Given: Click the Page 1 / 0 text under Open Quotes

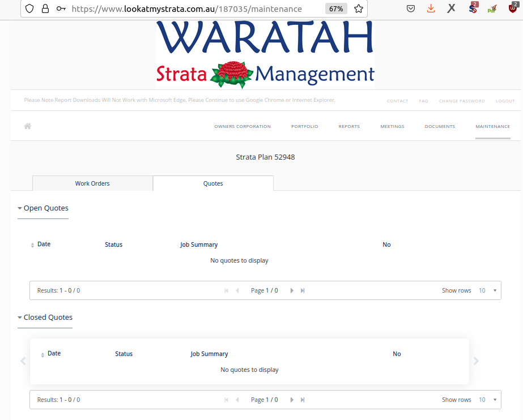Looking at the screenshot, I should point(265,290).
